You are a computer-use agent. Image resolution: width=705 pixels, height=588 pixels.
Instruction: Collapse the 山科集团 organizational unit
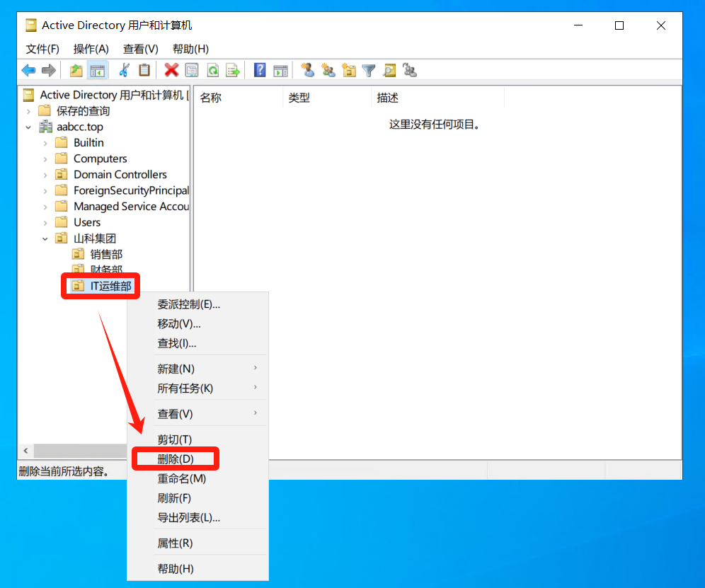click(45, 239)
